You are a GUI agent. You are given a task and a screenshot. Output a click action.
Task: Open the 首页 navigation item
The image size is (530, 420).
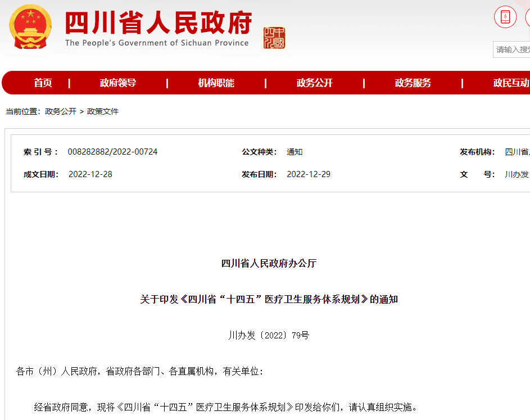[x=43, y=83]
